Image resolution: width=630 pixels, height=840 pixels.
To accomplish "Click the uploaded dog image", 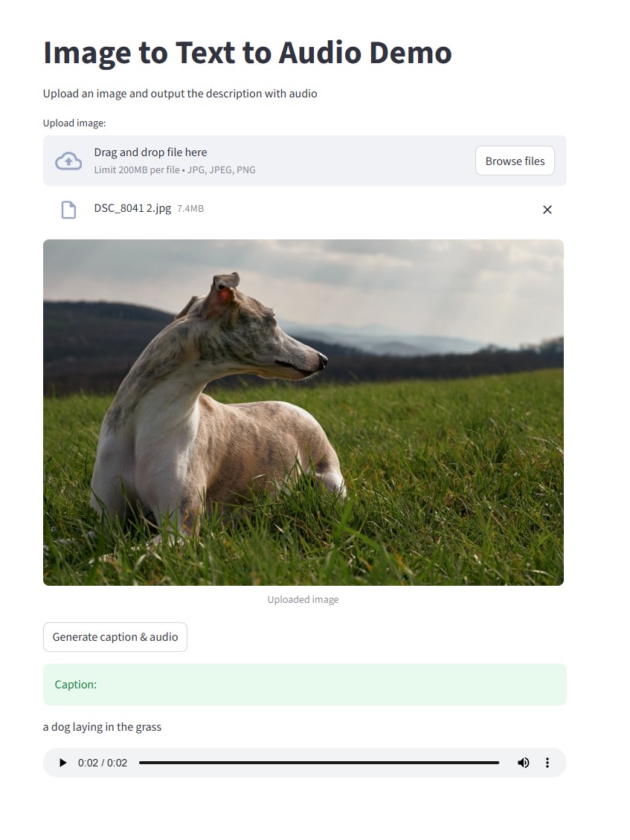I will [x=303, y=413].
